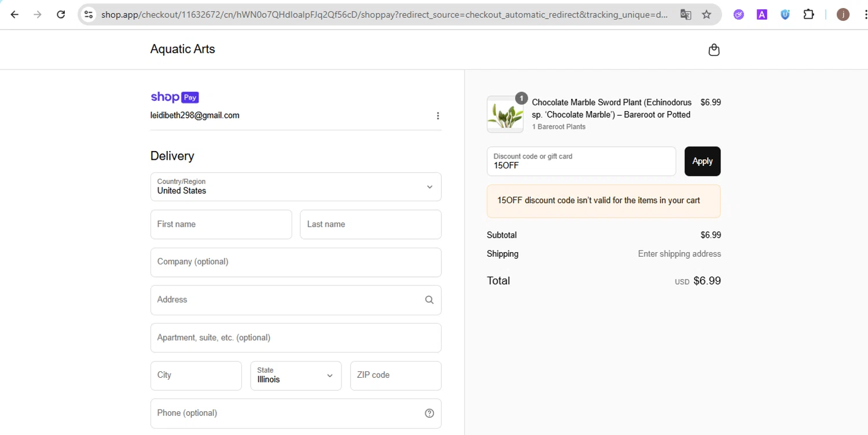Focus the ZIP code field
This screenshot has width=868, height=435.
[396, 375]
